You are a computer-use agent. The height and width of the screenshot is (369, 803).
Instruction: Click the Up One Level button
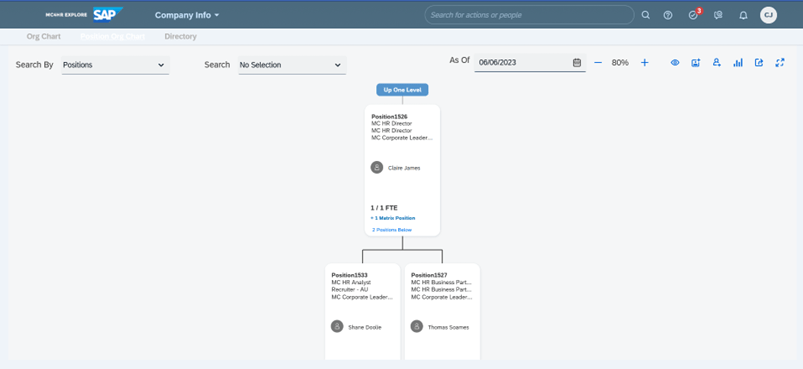pos(403,90)
